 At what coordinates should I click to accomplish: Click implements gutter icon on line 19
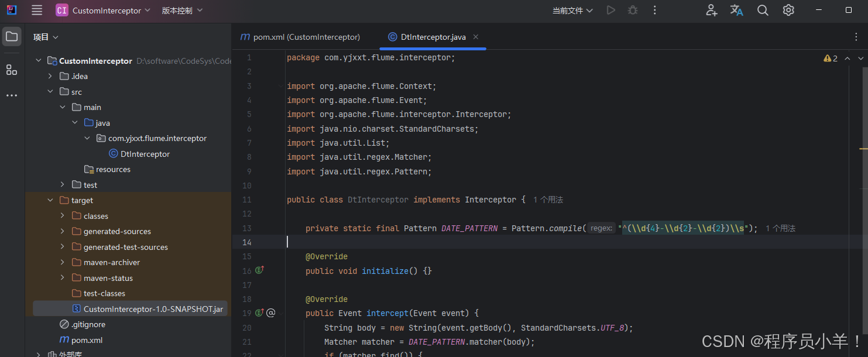click(x=260, y=313)
